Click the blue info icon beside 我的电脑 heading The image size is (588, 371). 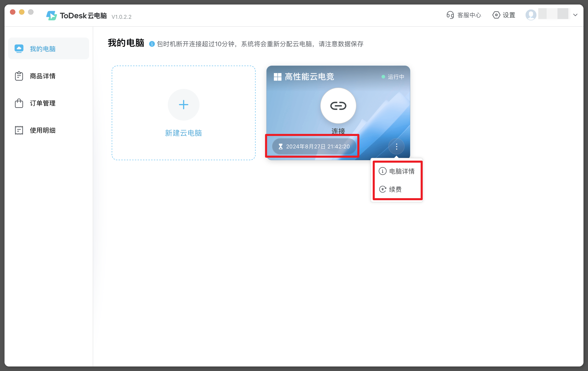click(152, 44)
